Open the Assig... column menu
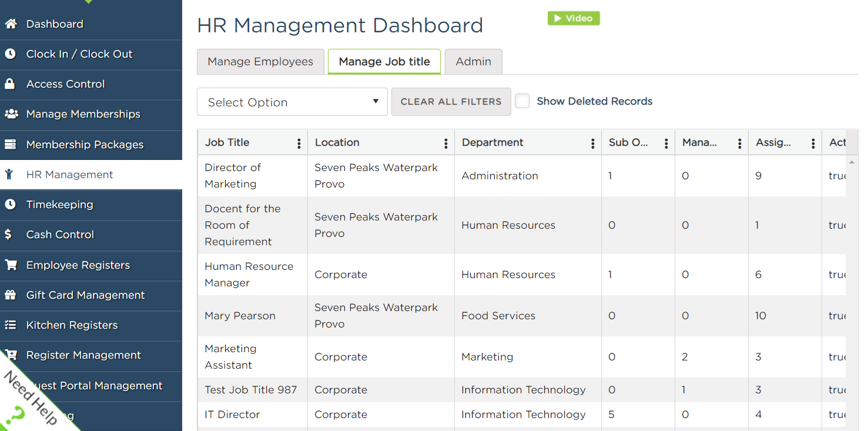 point(813,143)
